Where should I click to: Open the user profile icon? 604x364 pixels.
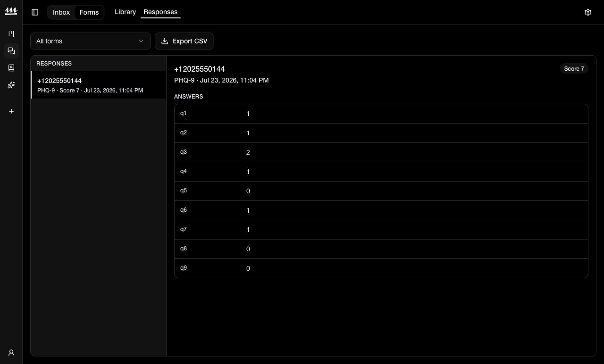(x=11, y=353)
